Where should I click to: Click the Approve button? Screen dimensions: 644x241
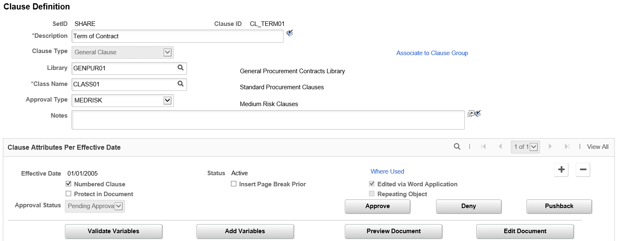[x=378, y=206]
